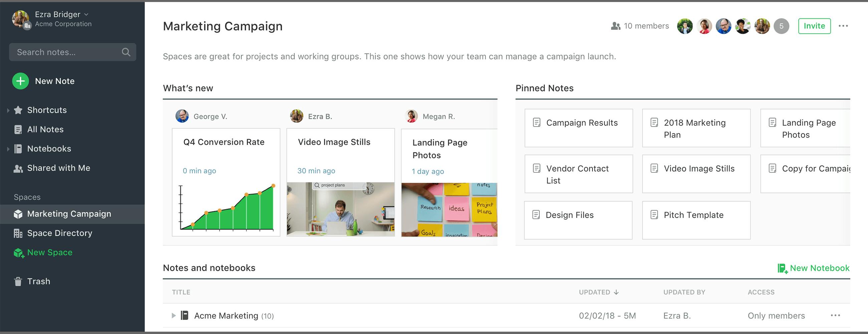Click the search magnifier icon
868x334 pixels.
[126, 52]
